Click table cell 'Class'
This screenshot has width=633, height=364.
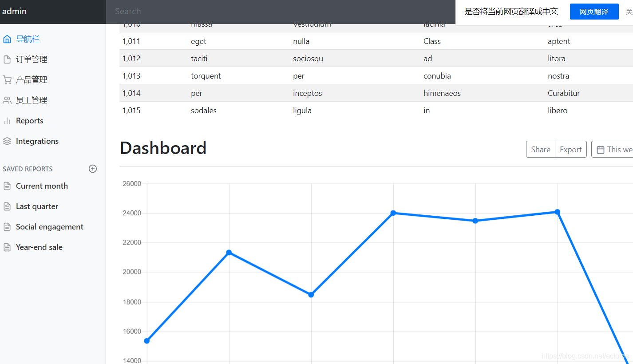[x=432, y=41]
